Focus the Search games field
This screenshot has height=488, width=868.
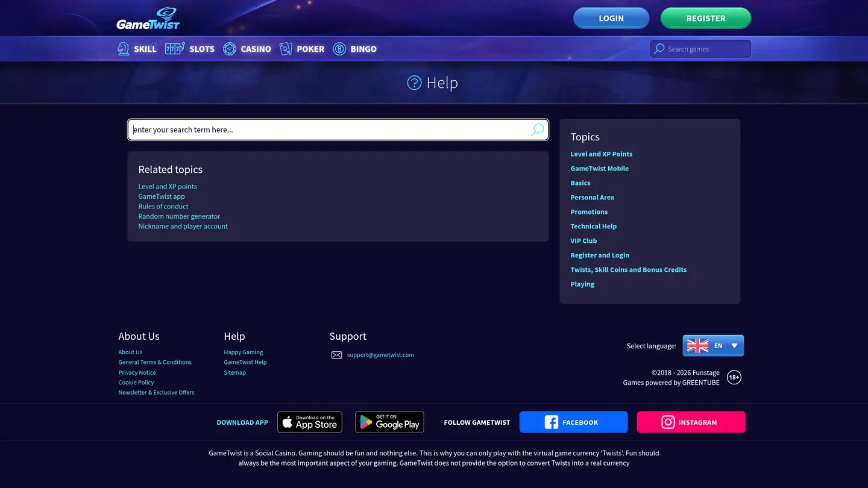(x=700, y=49)
